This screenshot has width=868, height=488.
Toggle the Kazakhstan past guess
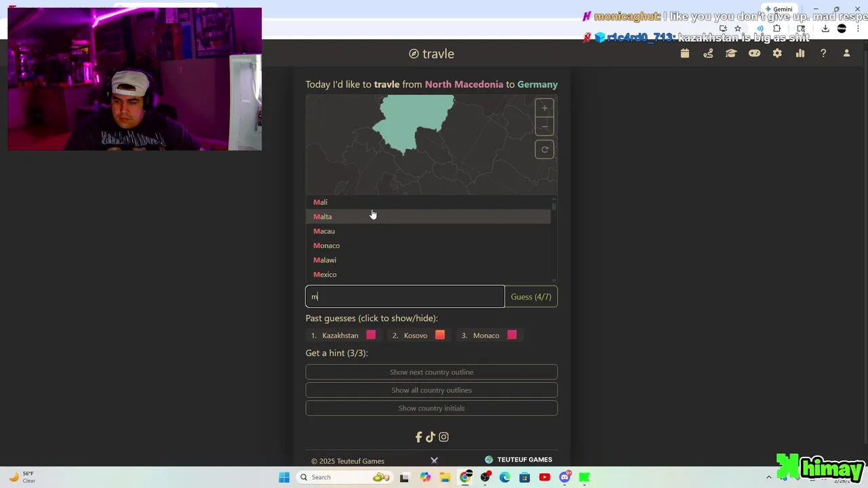(343, 335)
